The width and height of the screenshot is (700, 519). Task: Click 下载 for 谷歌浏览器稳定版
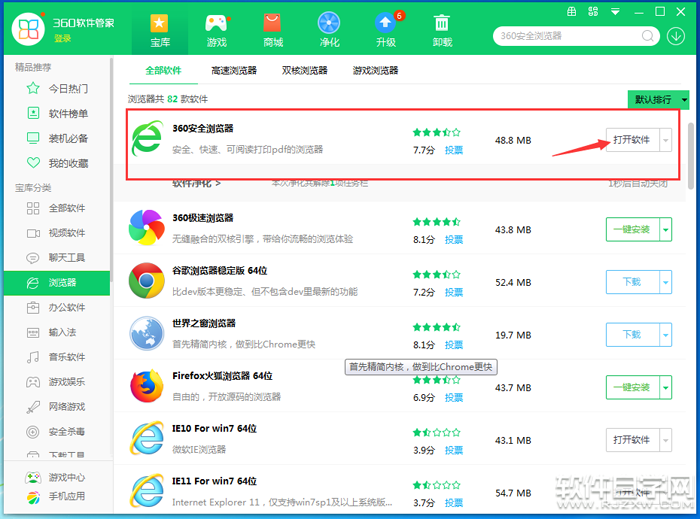(632, 282)
